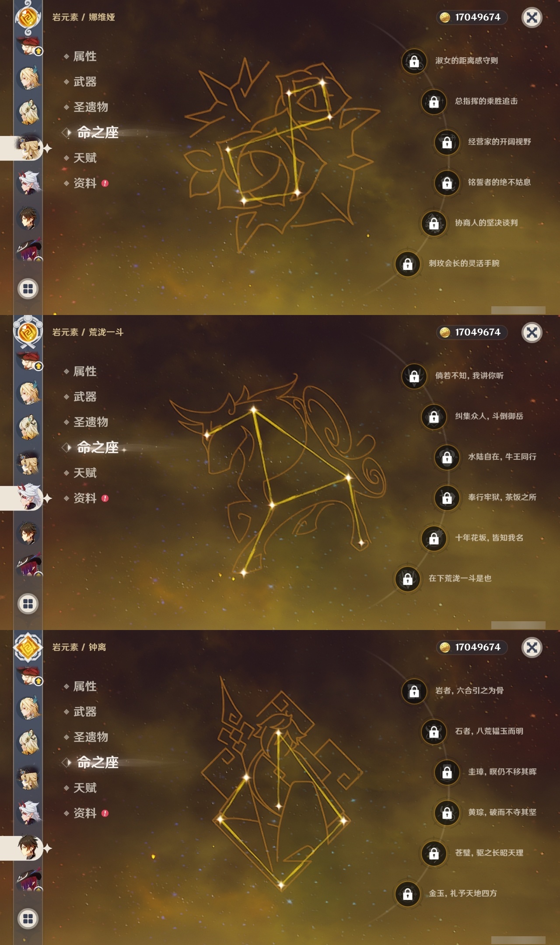Select the lock icon for 岩者,六合引之为骨
560x945 pixels.
click(414, 691)
